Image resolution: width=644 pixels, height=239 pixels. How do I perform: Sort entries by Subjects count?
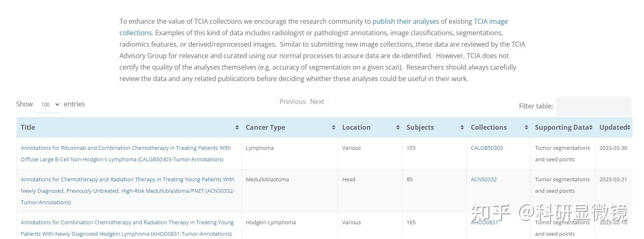(462, 127)
